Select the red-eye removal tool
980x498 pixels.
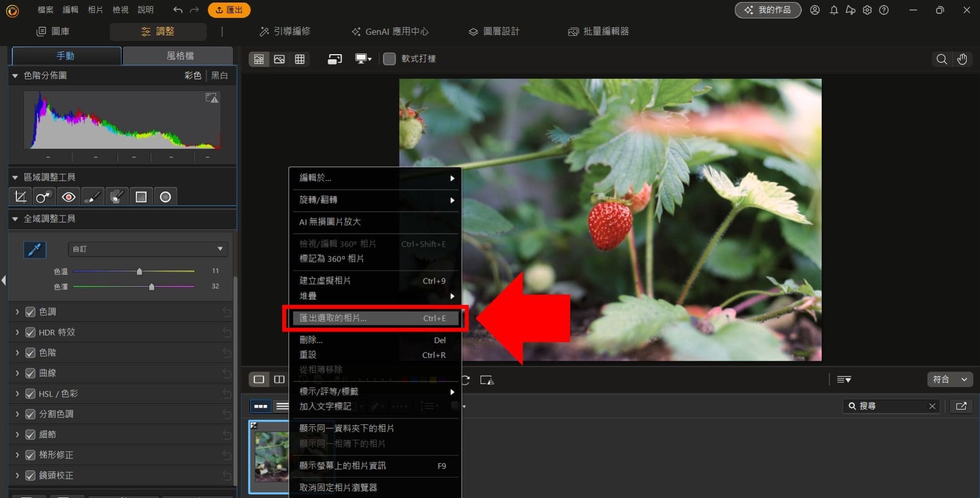tap(68, 196)
